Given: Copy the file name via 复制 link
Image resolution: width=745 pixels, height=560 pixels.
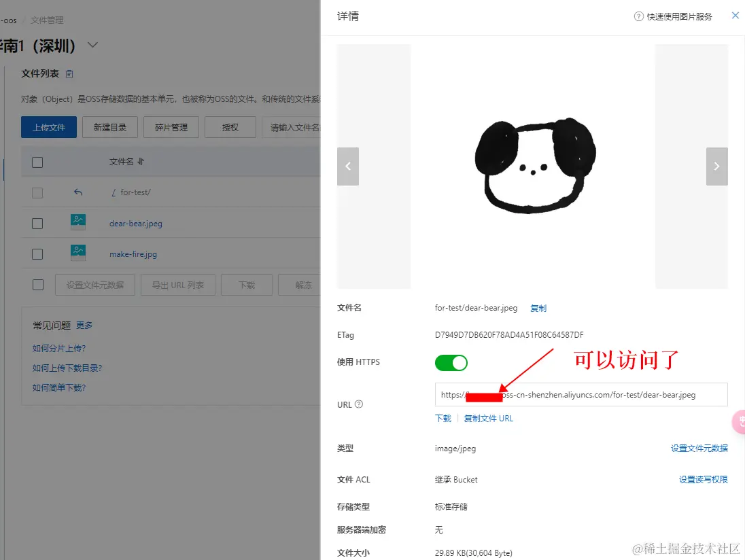Looking at the screenshot, I should (538, 309).
